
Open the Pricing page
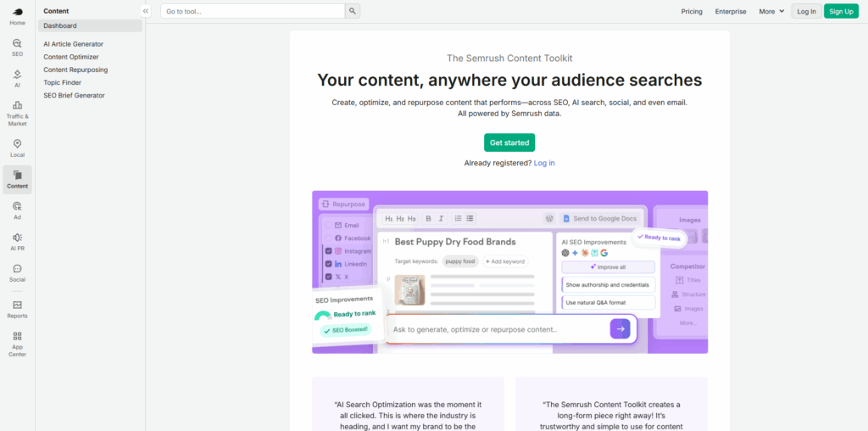[692, 11]
